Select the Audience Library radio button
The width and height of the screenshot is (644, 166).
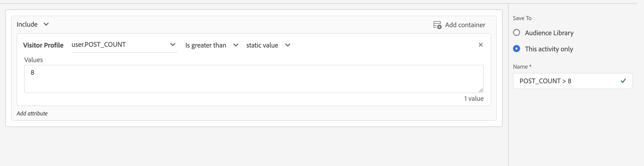tap(517, 33)
